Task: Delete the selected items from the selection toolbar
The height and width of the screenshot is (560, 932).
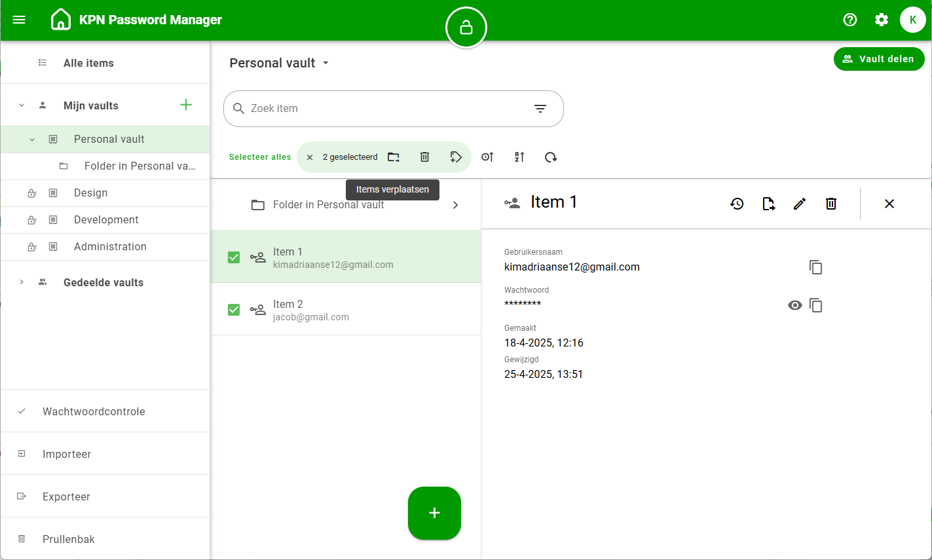Action: (424, 157)
